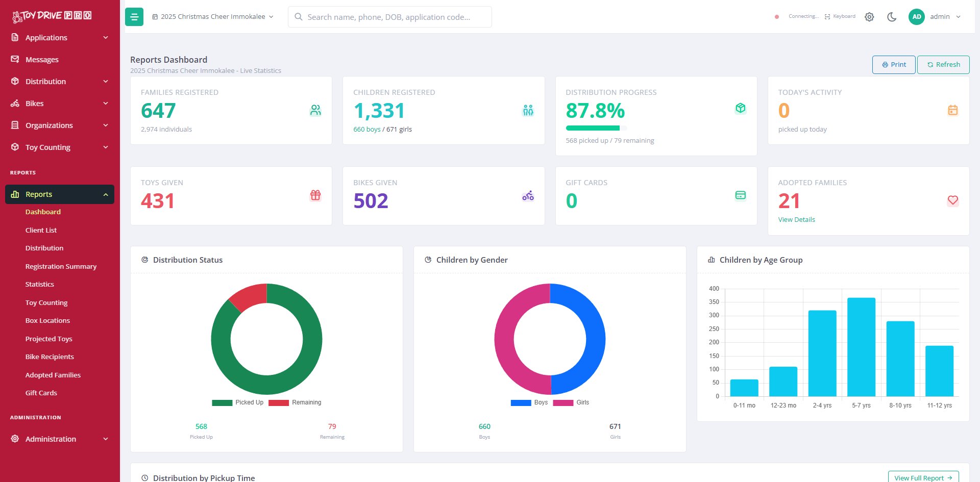Expand the Administration menu chevron

click(x=106, y=439)
